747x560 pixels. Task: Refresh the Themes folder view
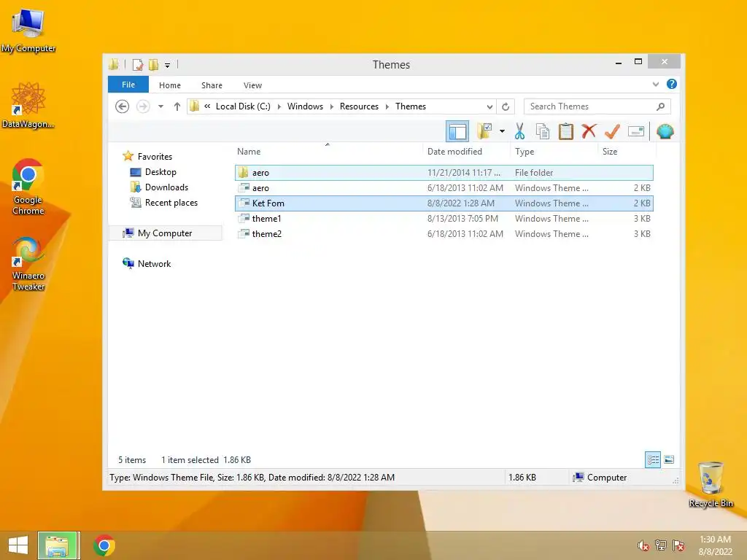(506, 106)
